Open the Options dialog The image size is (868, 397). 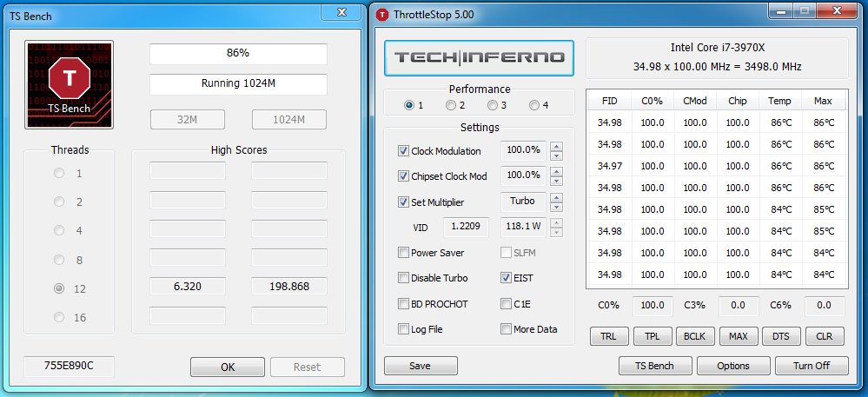733,366
